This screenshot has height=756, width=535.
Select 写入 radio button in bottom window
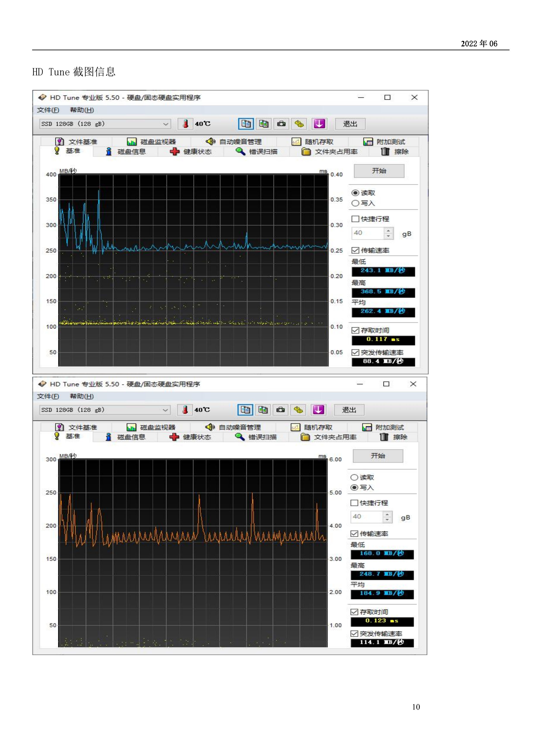point(354,487)
